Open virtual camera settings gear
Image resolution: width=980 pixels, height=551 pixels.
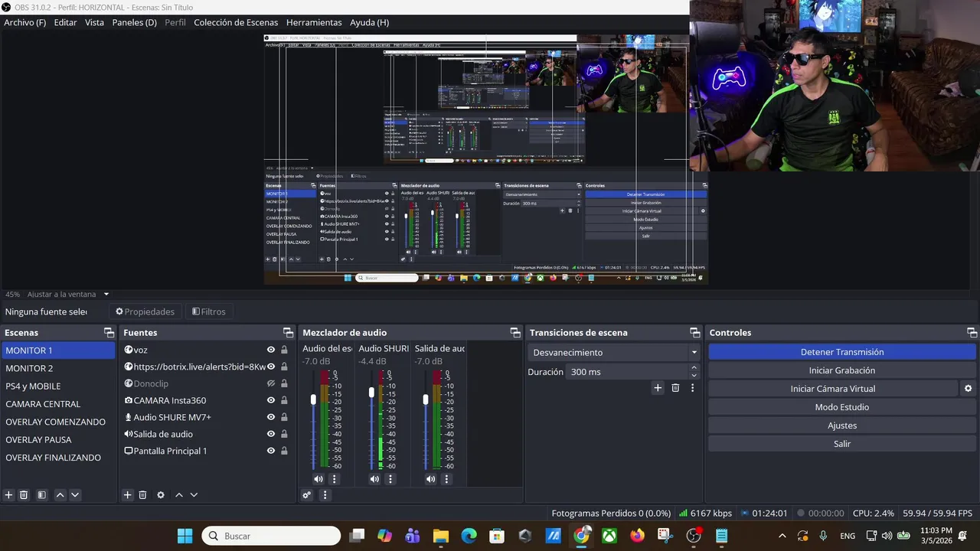[x=969, y=389]
